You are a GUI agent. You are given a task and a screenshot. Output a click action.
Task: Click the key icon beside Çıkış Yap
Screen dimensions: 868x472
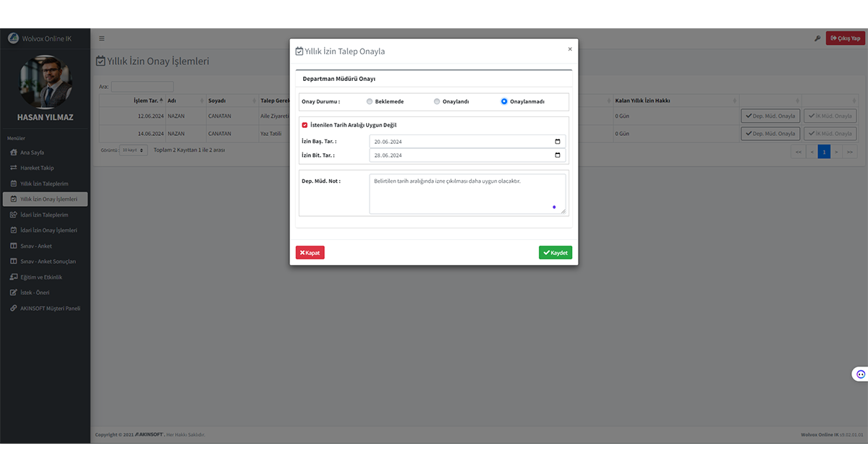[817, 38]
